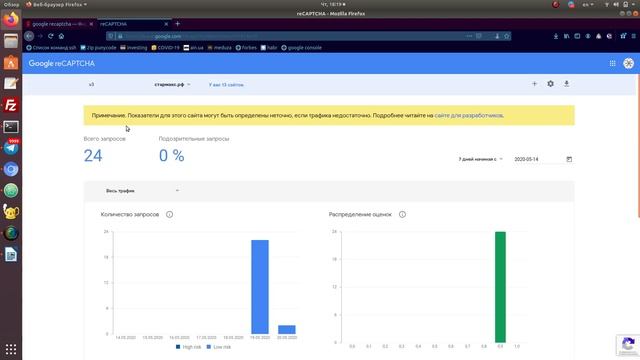Download data with the download arrow icon
Screen dimensions: 640x360
coord(566,84)
